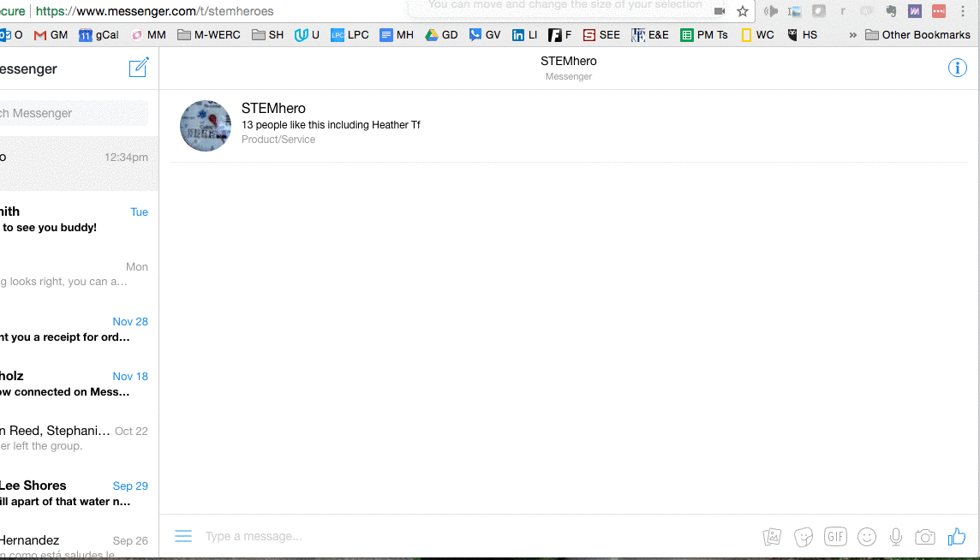Screen dimensions: 980x560
Task: Open the hamburger menu beside message box
Action: [183, 536]
